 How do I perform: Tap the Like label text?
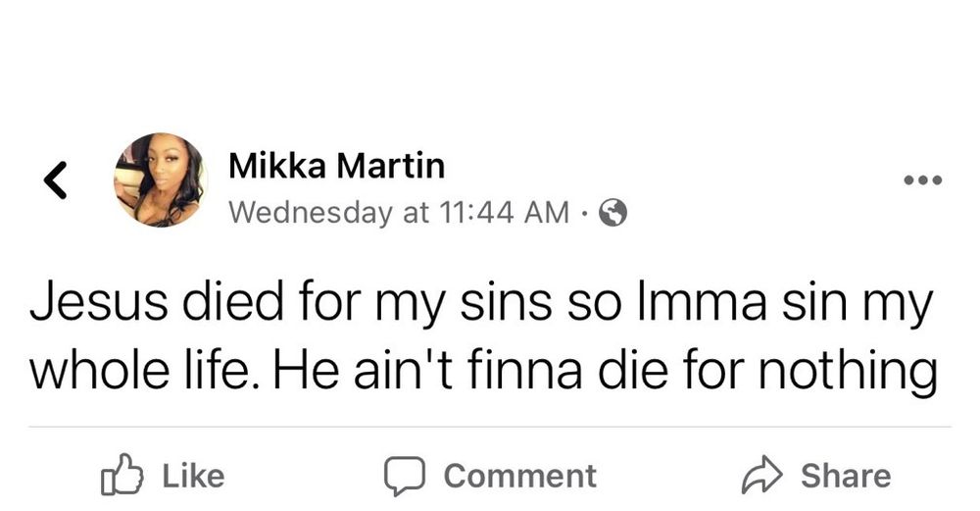click(x=194, y=476)
